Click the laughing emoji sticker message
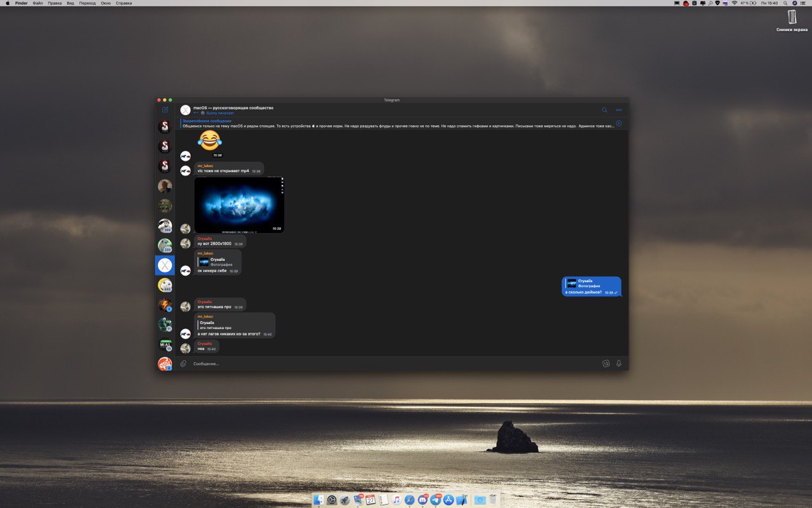The image size is (812, 508). point(210,140)
